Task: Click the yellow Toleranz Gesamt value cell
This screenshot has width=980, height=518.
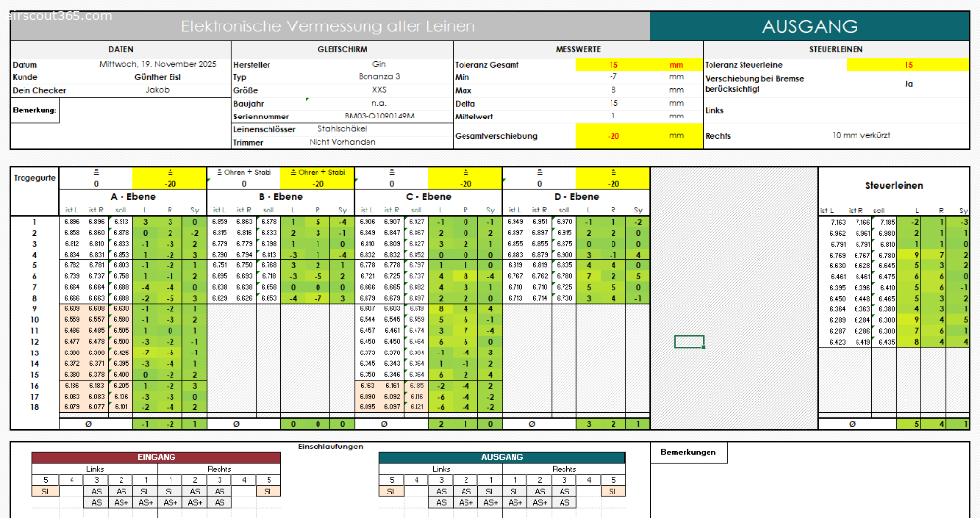Action: point(612,64)
